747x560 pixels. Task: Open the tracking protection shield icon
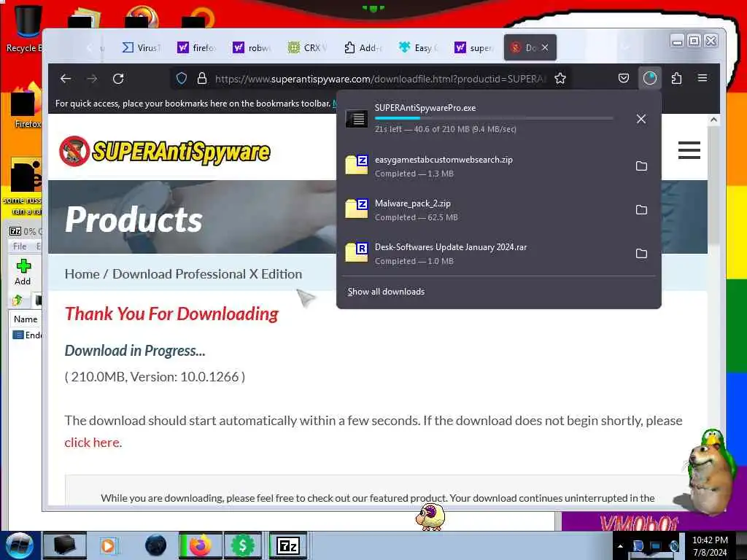182,79
